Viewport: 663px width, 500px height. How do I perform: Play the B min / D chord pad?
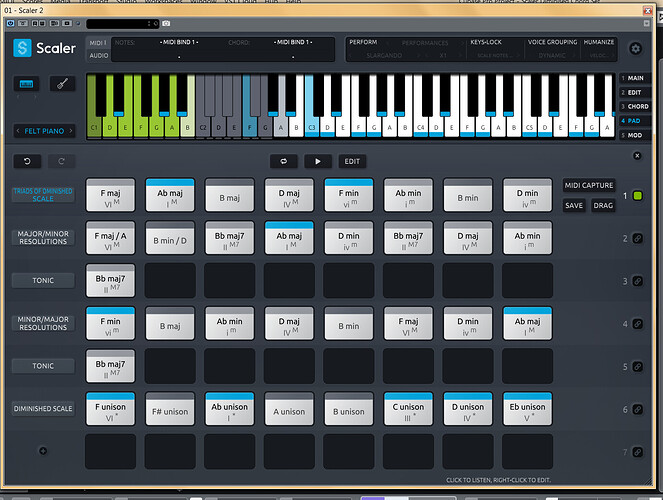click(170, 238)
